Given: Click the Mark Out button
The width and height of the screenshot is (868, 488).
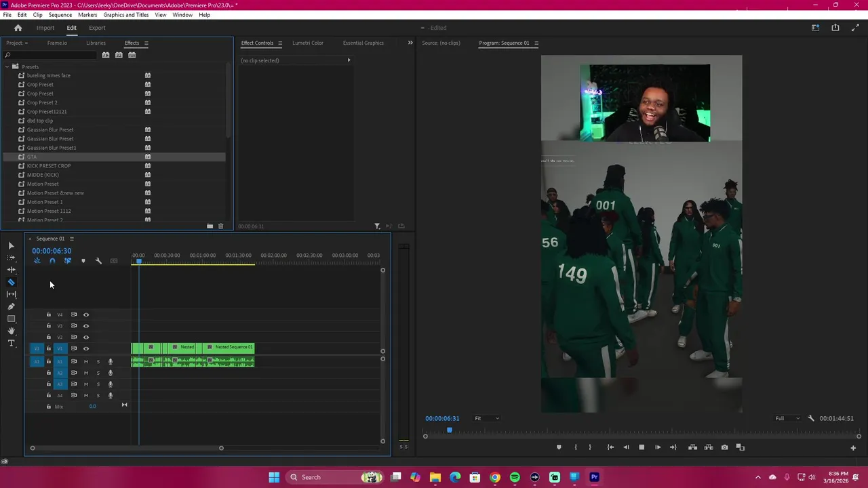Looking at the screenshot, I should 590,447.
